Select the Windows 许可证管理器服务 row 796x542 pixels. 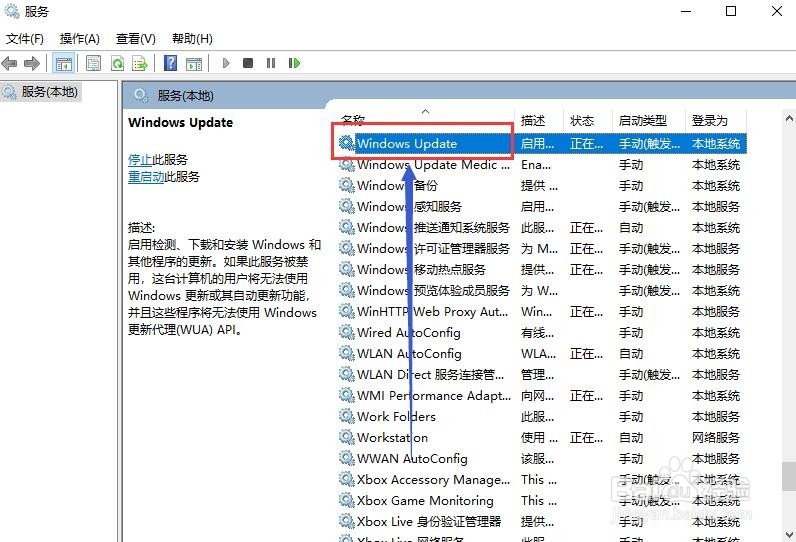(541, 249)
